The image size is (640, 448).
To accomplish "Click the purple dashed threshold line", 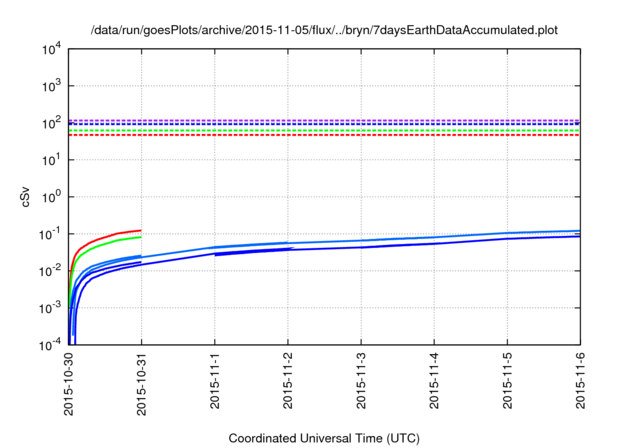I will coord(324,120).
